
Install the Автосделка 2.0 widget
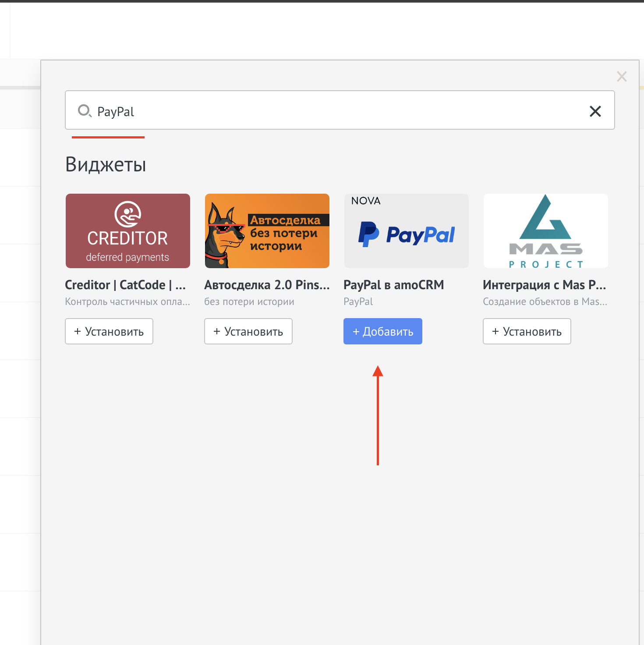[248, 331]
